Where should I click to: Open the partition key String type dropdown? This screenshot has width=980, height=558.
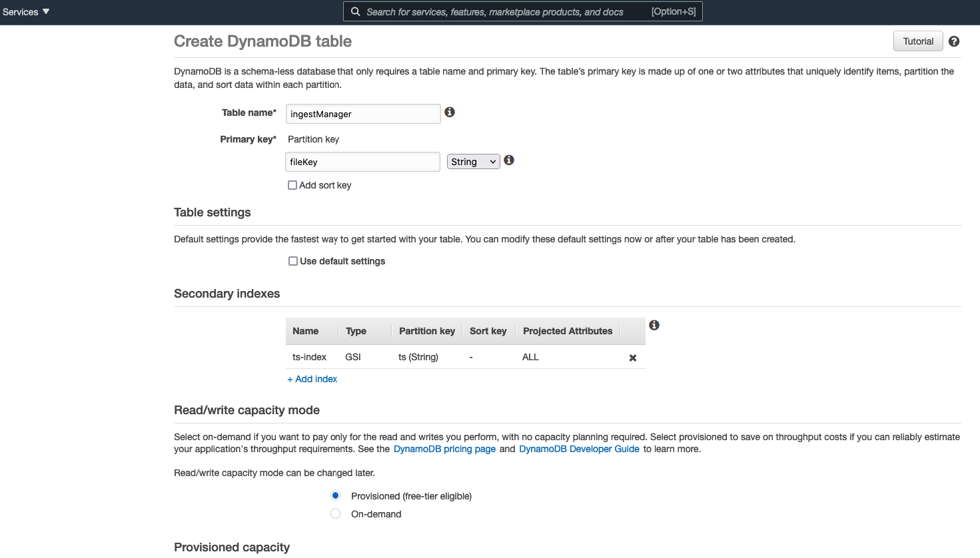coord(474,162)
